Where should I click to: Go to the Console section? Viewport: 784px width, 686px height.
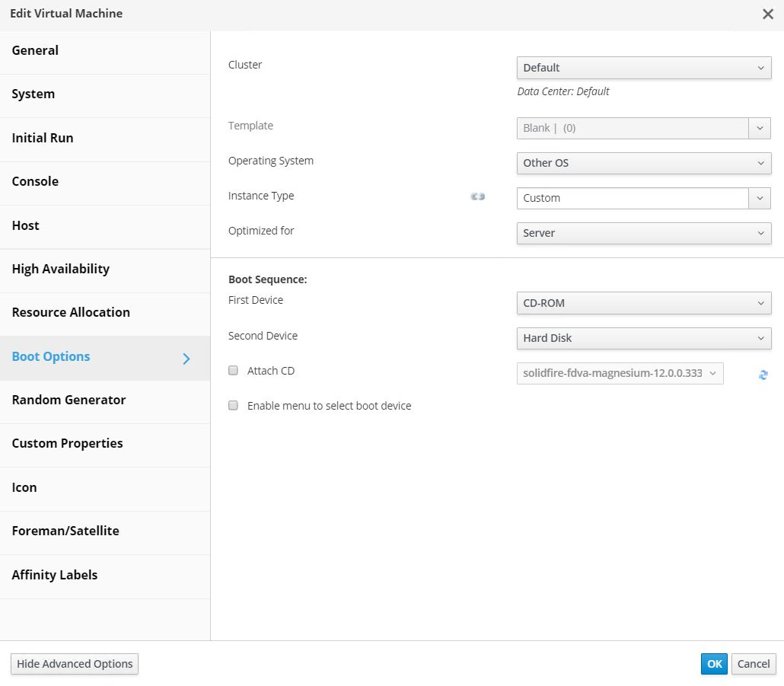(x=35, y=181)
